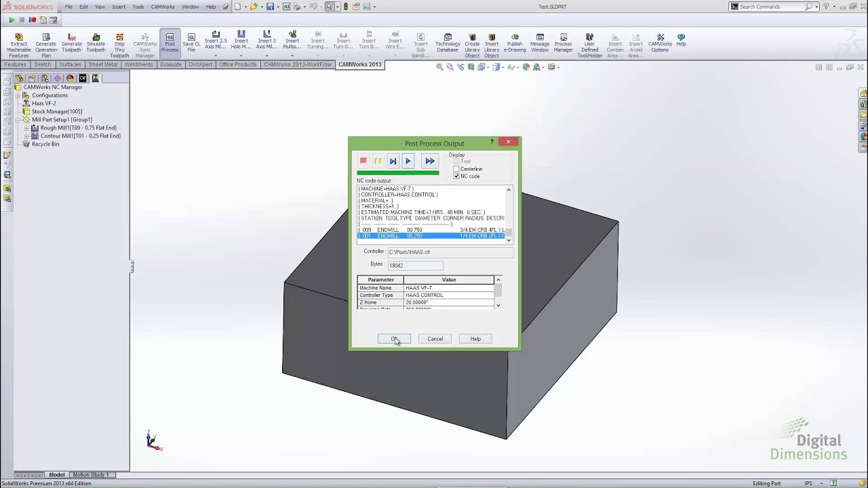Open CAMWorks Options
This screenshot has height=488, width=868.
coord(660,43)
